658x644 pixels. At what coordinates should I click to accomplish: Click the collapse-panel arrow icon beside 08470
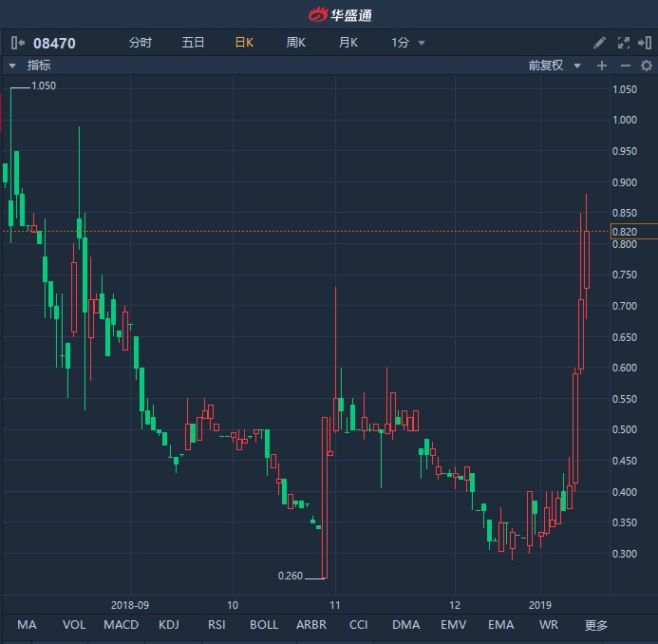pyautogui.click(x=18, y=43)
